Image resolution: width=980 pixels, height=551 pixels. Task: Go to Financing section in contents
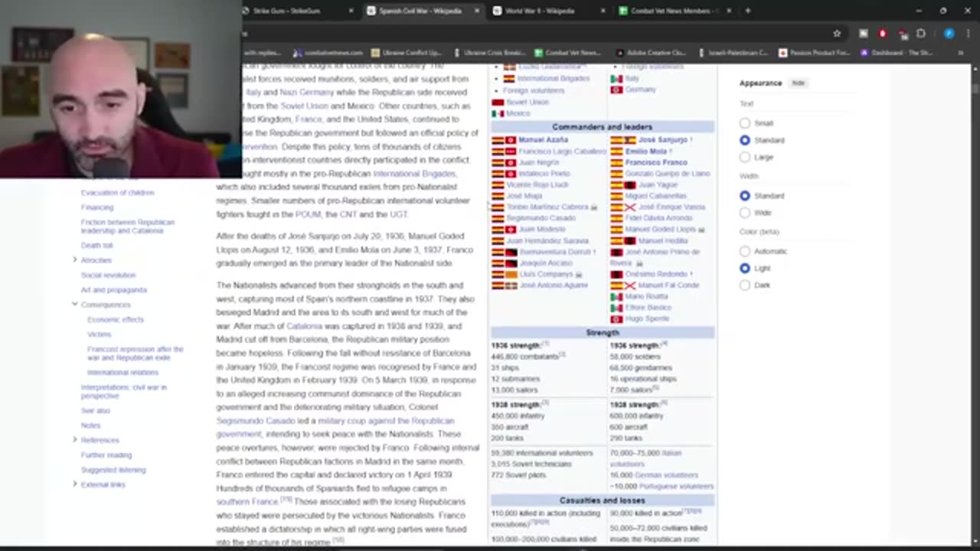click(97, 207)
